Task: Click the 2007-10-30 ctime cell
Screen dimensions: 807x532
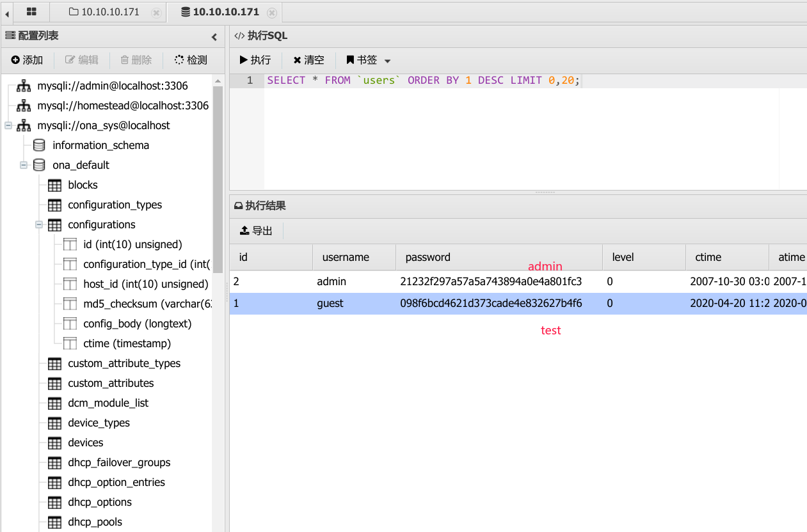Action: click(x=729, y=281)
